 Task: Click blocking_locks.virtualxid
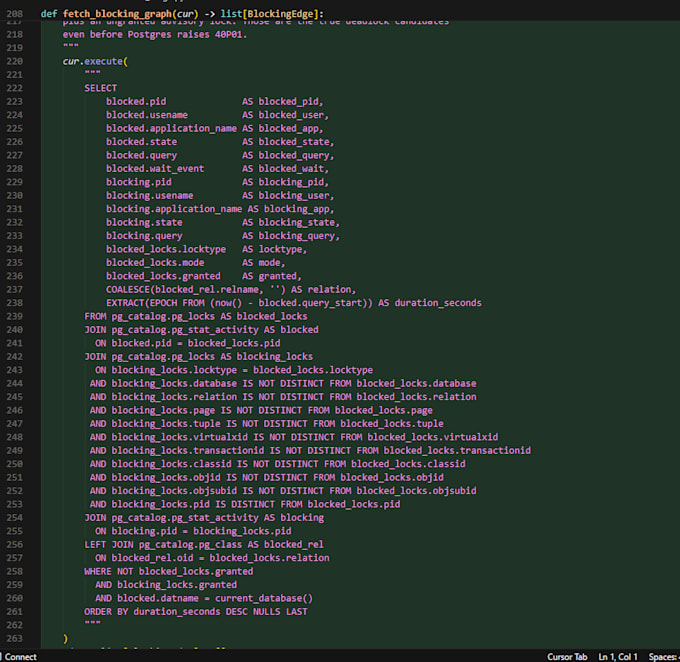point(180,437)
